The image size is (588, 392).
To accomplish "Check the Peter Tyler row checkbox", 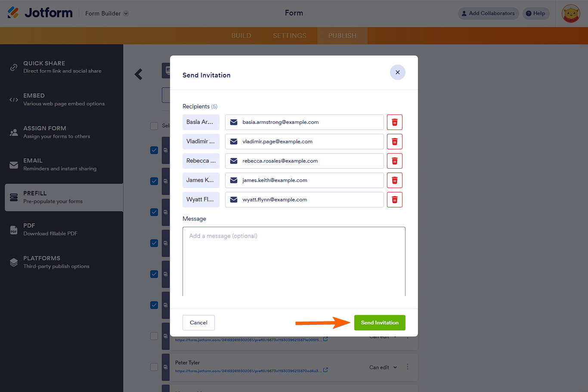I will tap(154, 367).
